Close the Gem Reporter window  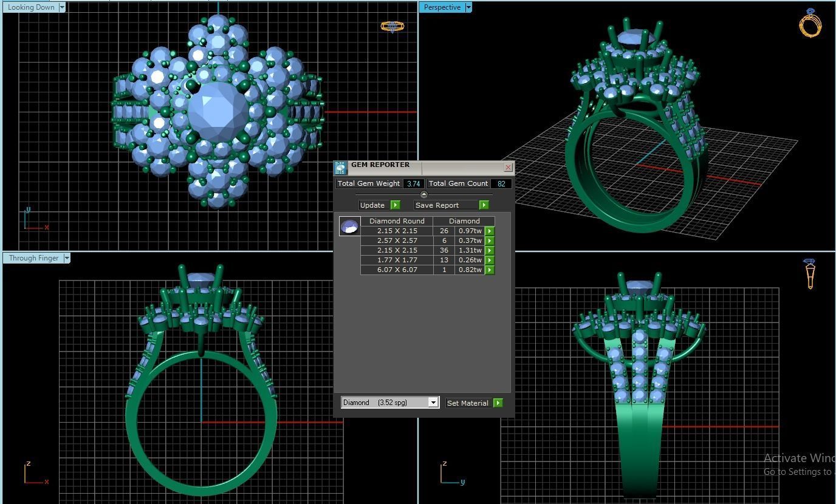point(509,167)
